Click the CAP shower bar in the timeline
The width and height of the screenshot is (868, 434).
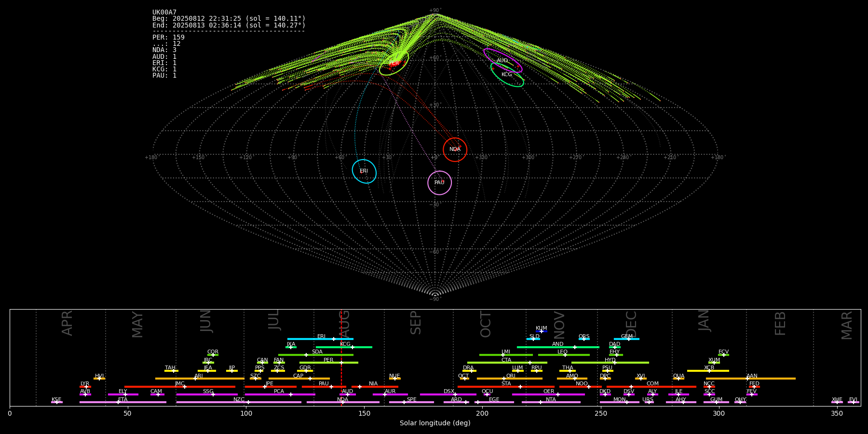pos(299,379)
